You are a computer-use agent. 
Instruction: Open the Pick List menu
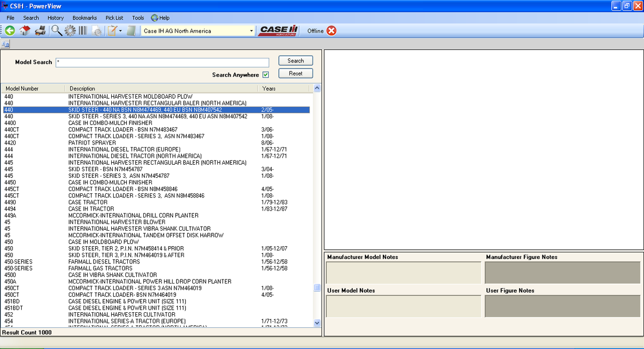pos(114,18)
